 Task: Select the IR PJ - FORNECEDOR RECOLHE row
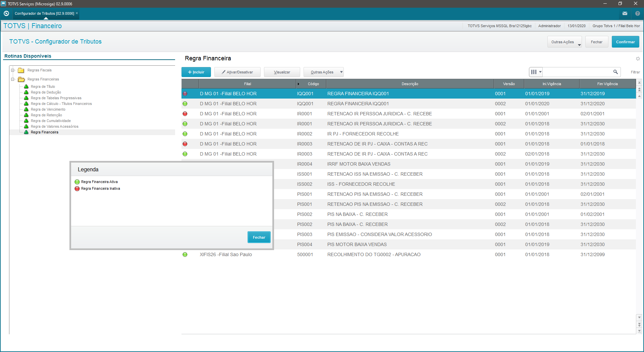coord(409,134)
